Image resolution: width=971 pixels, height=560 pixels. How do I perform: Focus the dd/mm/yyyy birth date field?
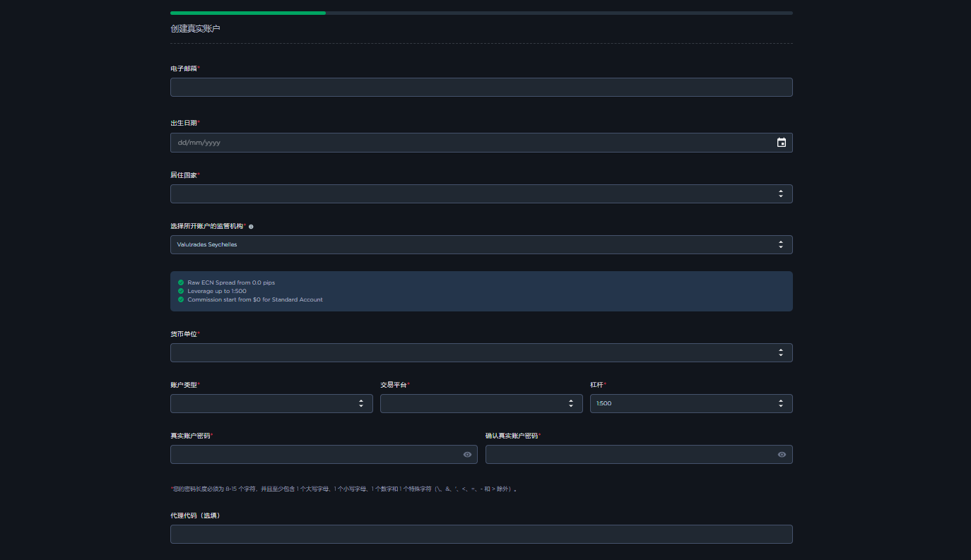tap(466, 143)
